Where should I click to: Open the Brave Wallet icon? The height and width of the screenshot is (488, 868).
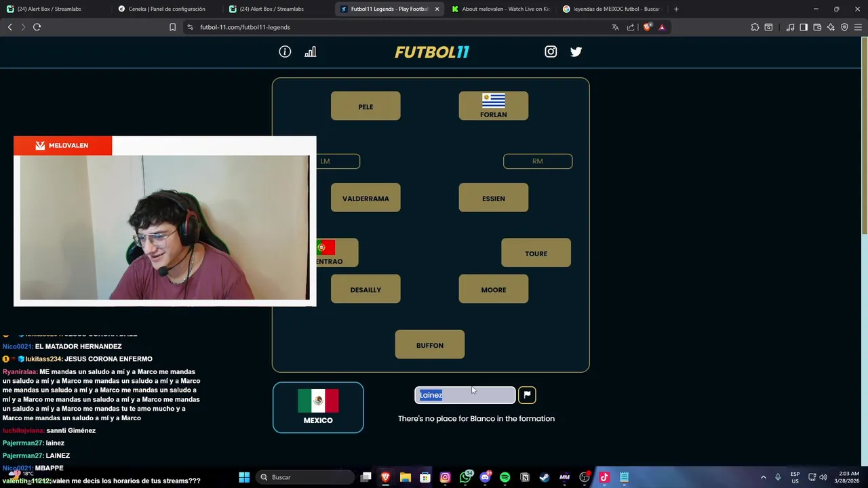817,27
